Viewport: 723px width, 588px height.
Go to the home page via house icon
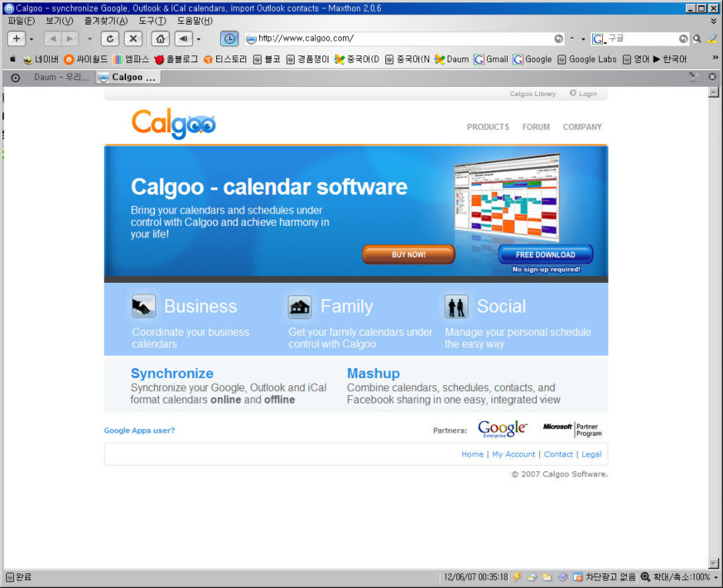pos(161,38)
